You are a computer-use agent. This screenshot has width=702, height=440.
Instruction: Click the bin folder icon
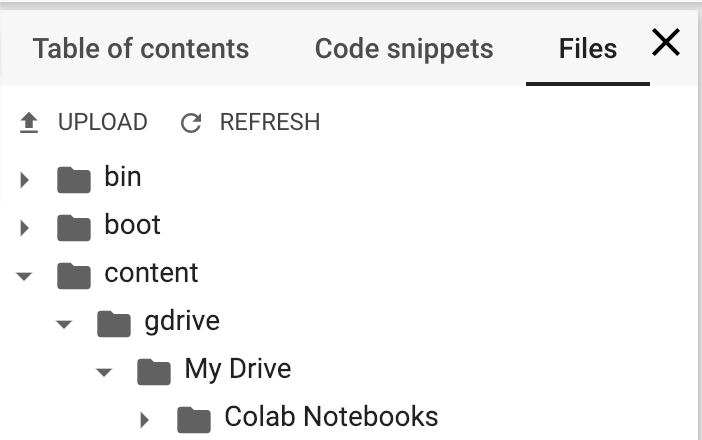[74, 180]
